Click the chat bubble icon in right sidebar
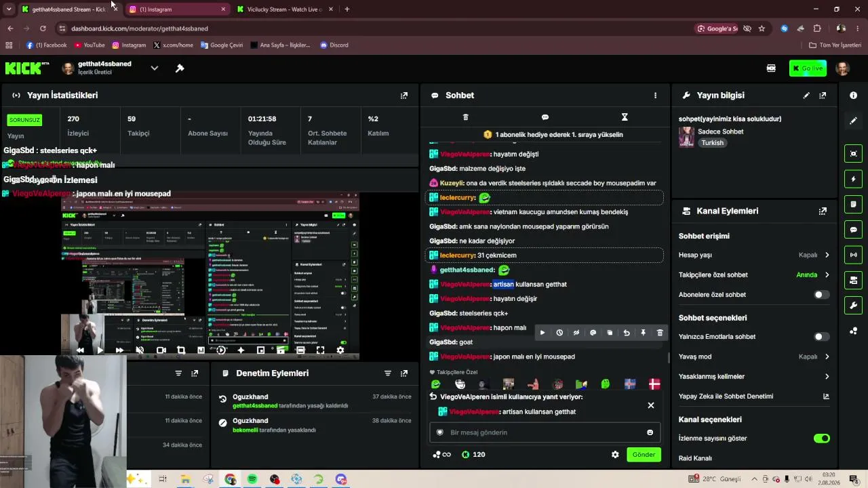Screen dimensions: 868x488 (853, 230)
